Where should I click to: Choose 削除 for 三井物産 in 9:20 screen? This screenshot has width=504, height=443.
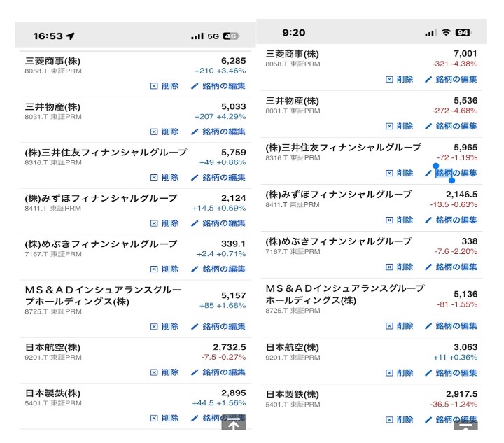point(405,126)
